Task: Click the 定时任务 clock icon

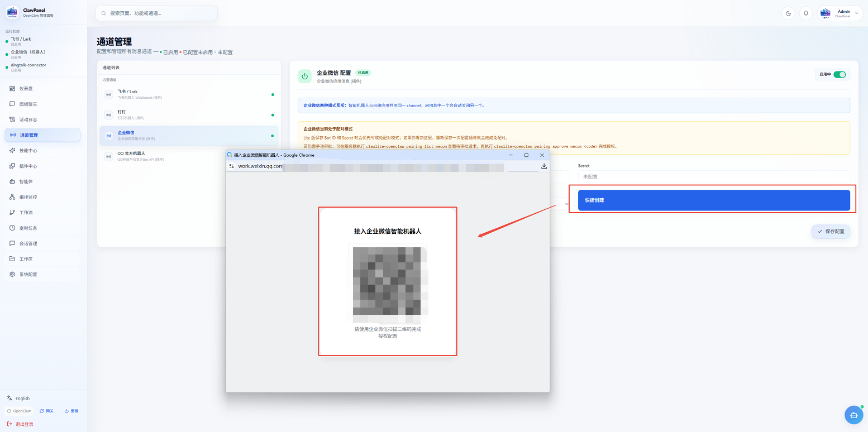Action: (x=12, y=228)
